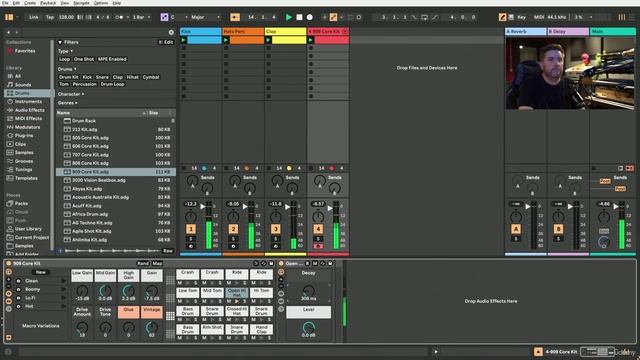Enable the session record circle button

pos(359,17)
